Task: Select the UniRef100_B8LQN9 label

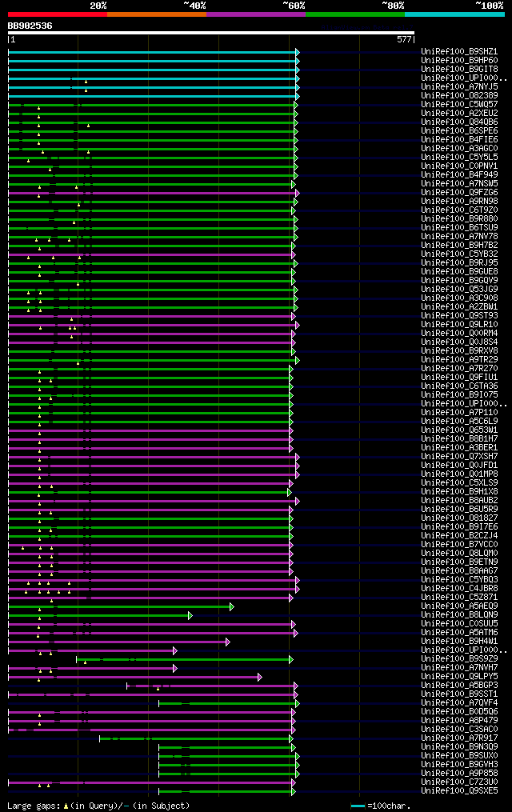Action: coord(459,615)
